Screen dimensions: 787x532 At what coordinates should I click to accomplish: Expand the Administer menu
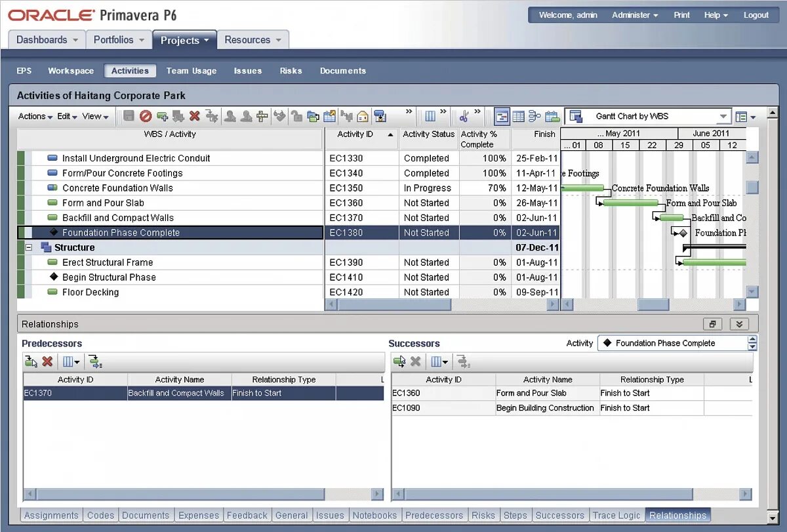pyautogui.click(x=635, y=15)
